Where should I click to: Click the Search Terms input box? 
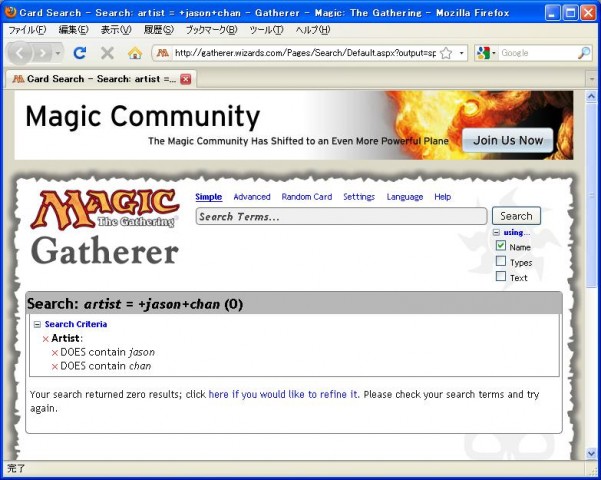coord(341,217)
